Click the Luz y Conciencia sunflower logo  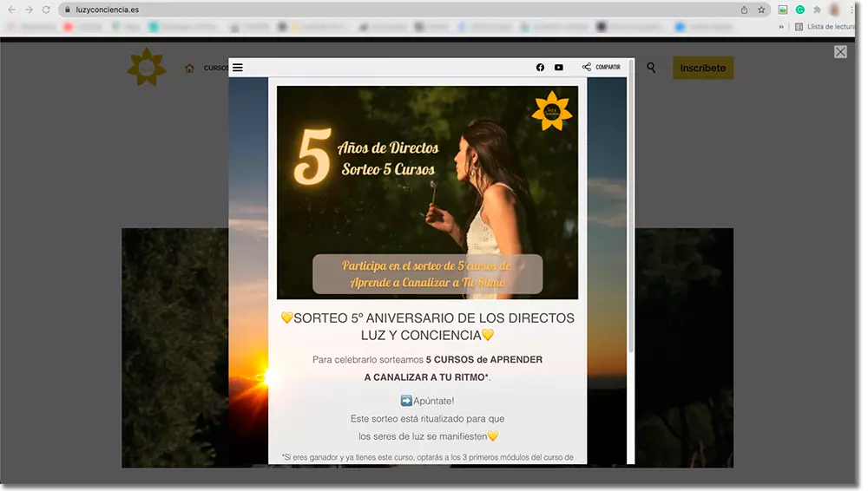tap(147, 67)
